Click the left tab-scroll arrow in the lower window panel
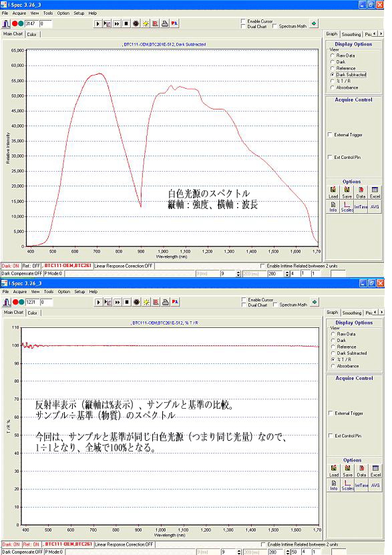392x555 pixels. click(375, 312)
